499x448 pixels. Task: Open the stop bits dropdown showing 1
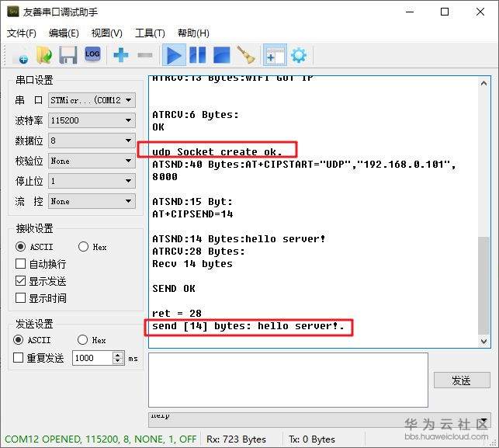[92, 181]
